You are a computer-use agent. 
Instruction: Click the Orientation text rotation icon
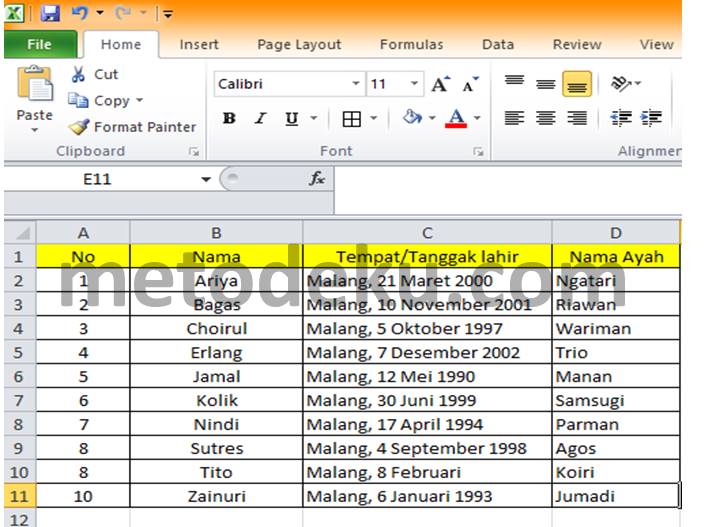coord(621,83)
